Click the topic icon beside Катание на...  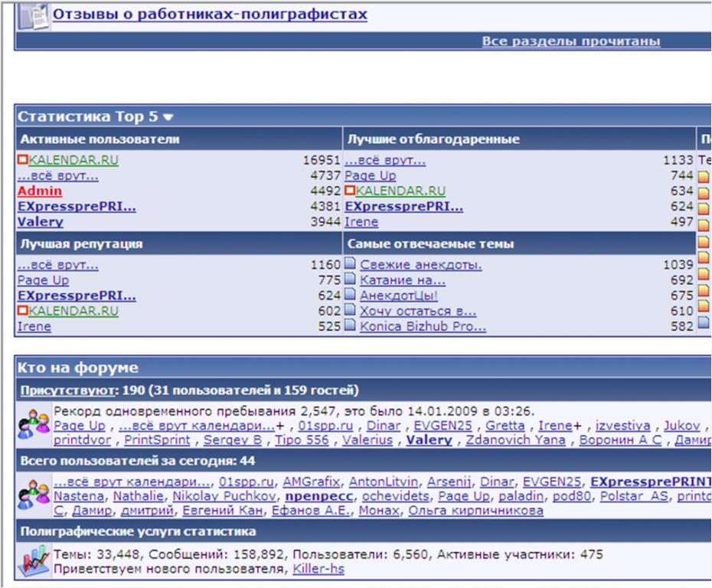click(351, 281)
